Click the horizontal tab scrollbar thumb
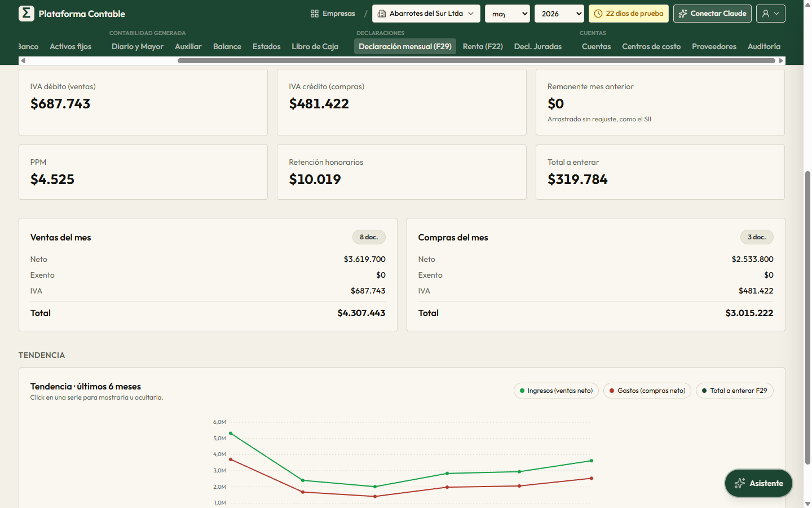This screenshot has height=508, width=812. tap(476, 60)
